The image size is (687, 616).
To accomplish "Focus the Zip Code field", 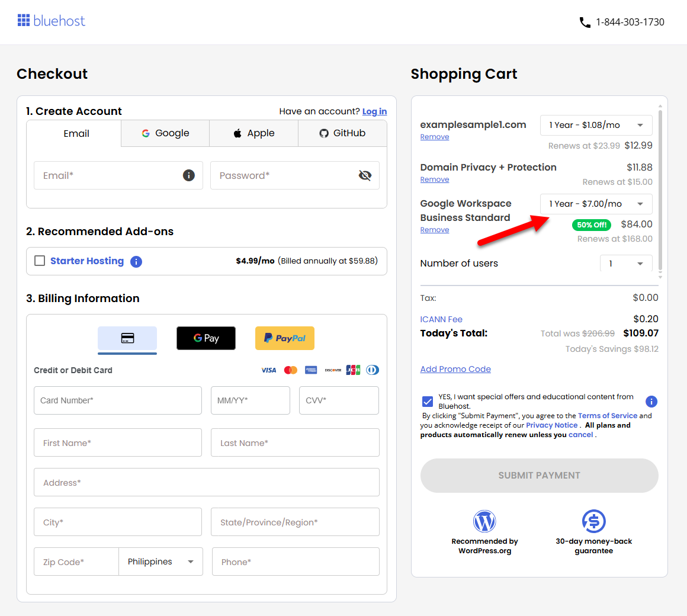I will point(76,562).
